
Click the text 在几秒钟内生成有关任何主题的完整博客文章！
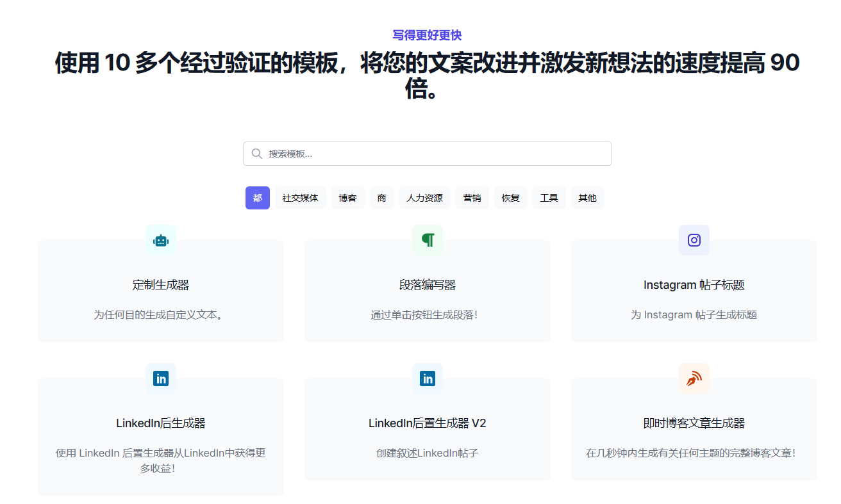691,453
